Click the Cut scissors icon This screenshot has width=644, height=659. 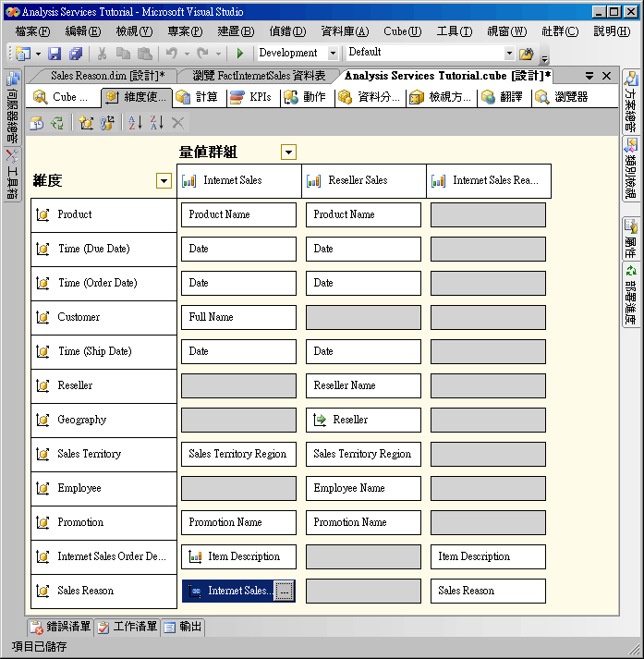(102, 54)
